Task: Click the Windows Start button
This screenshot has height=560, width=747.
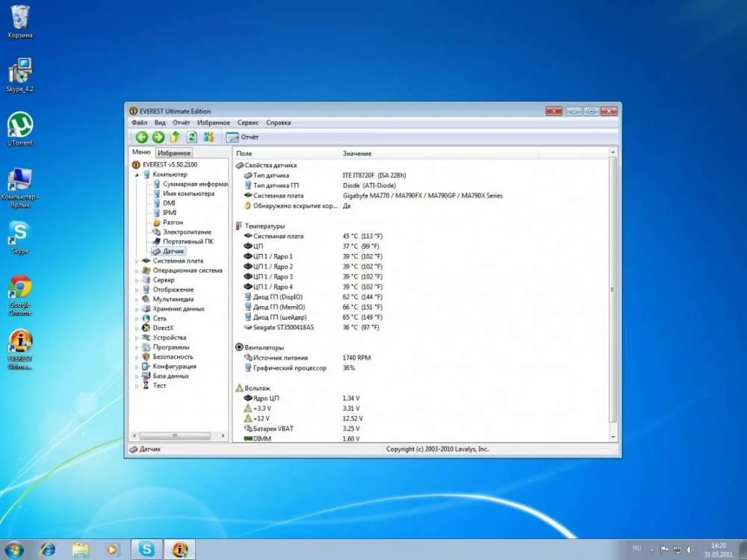Action: pyautogui.click(x=13, y=550)
